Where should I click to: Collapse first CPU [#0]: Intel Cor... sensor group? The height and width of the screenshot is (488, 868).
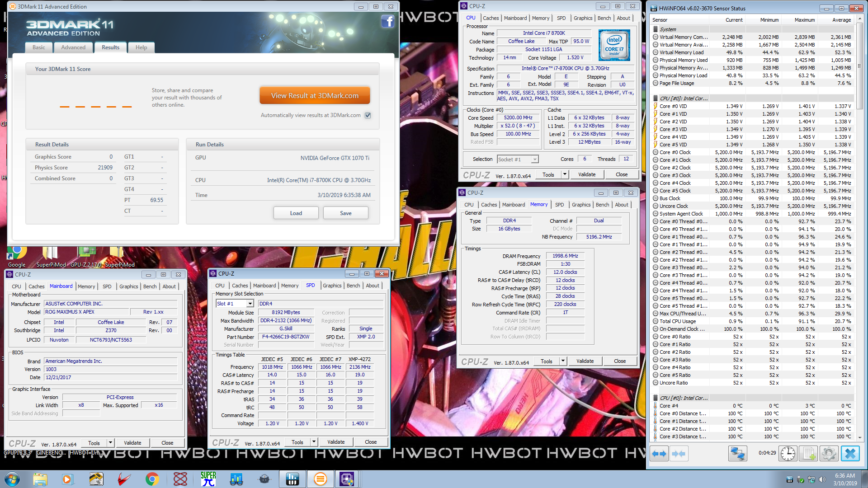656,99
